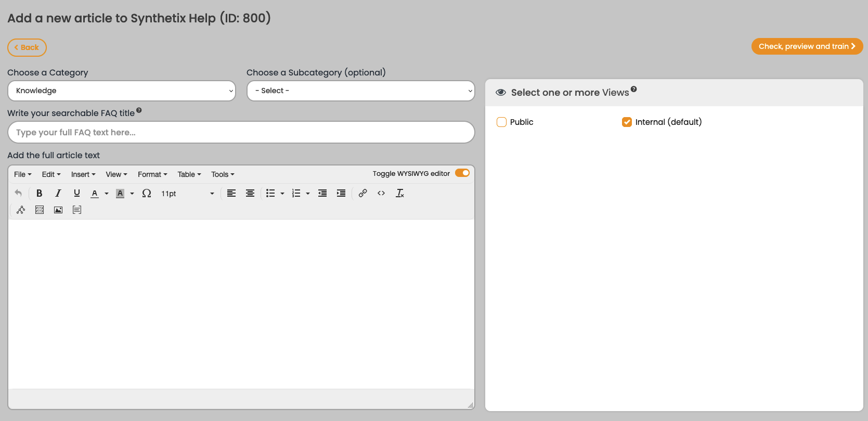
Task: Align text center
Action: pos(250,193)
